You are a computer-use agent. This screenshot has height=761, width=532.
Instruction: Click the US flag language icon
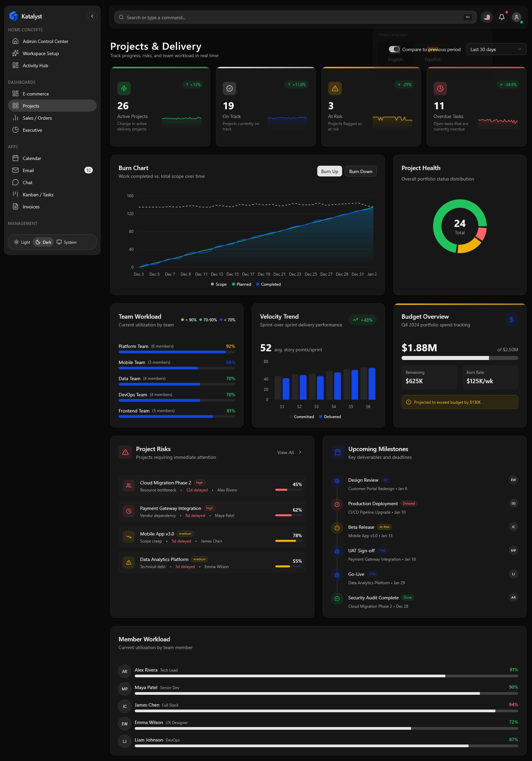point(487,17)
